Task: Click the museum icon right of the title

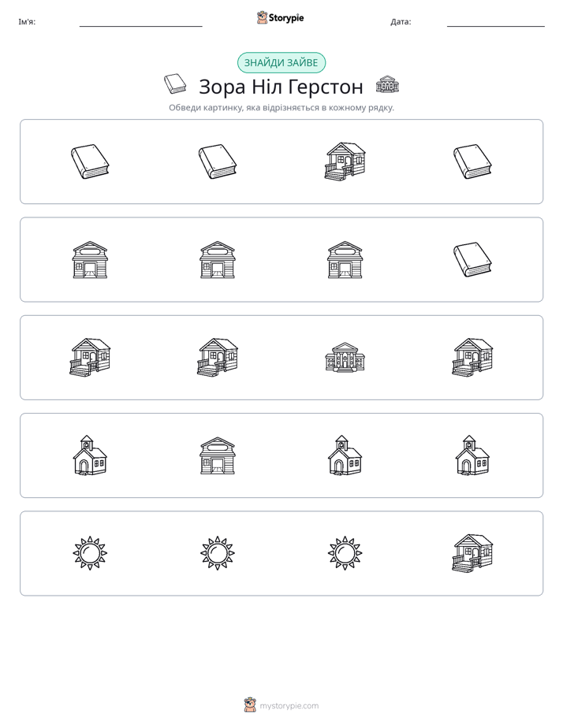Action: coord(387,84)
